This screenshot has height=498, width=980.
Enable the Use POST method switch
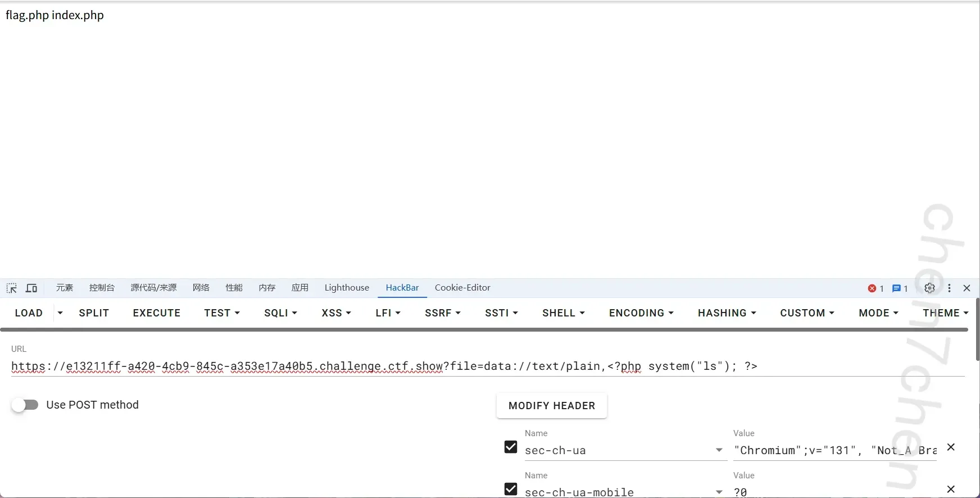25,405
